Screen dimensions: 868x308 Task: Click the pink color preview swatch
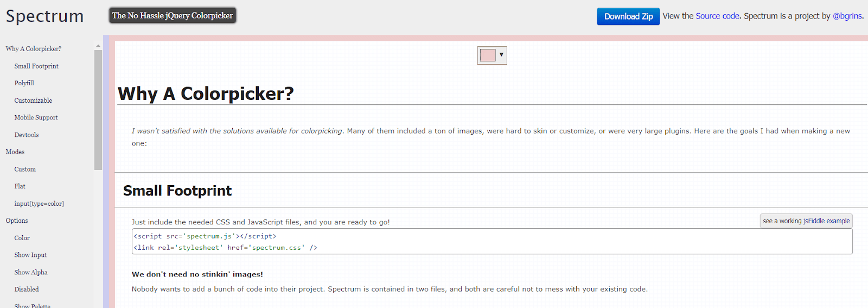(488, 55)
